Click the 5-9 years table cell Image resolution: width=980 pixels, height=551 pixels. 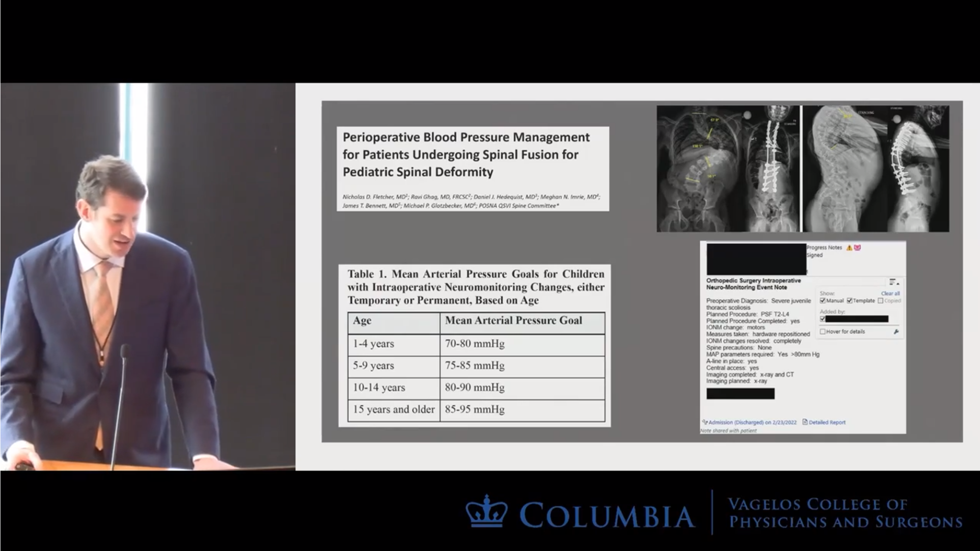click(x=394, y=366)
